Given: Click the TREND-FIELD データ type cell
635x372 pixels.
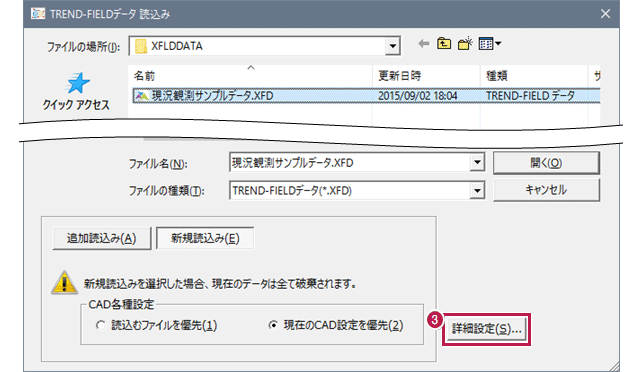Looking at the screenshot, I should point(530,96).
